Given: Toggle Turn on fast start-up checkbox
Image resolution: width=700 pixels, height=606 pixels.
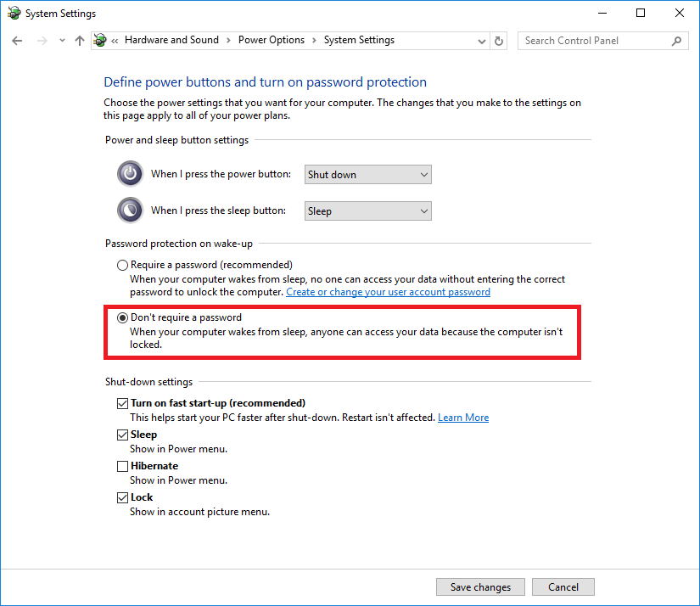Looking at the screenshot, I should [x=122, y=403].
